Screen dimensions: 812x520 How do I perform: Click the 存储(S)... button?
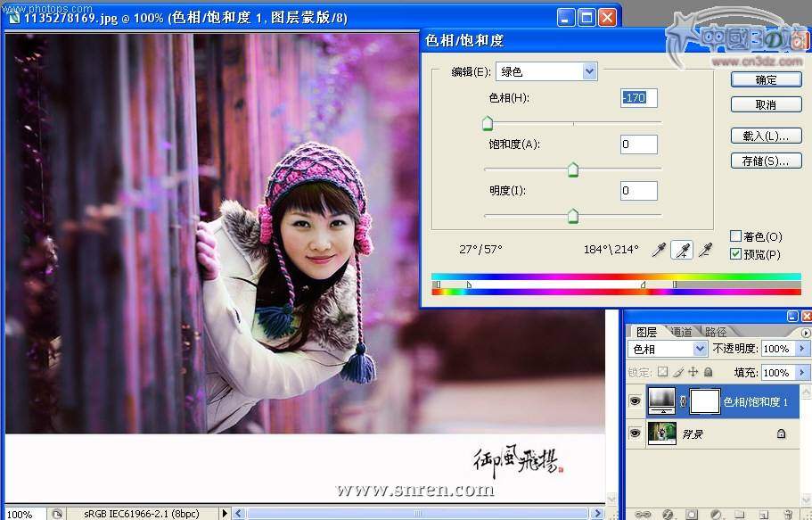tap(766, 161)
